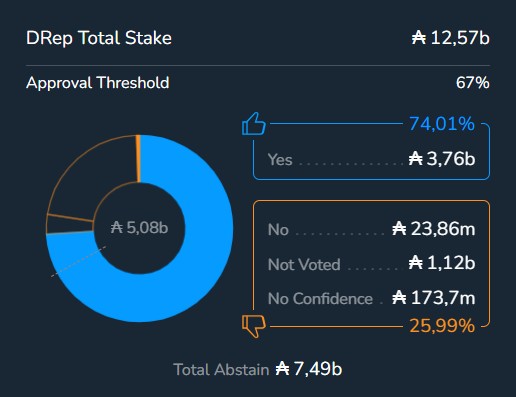Screen dimensions: 516x397
Task: Click the DRep Total Stake heading
Action: [x=99, y=38]
